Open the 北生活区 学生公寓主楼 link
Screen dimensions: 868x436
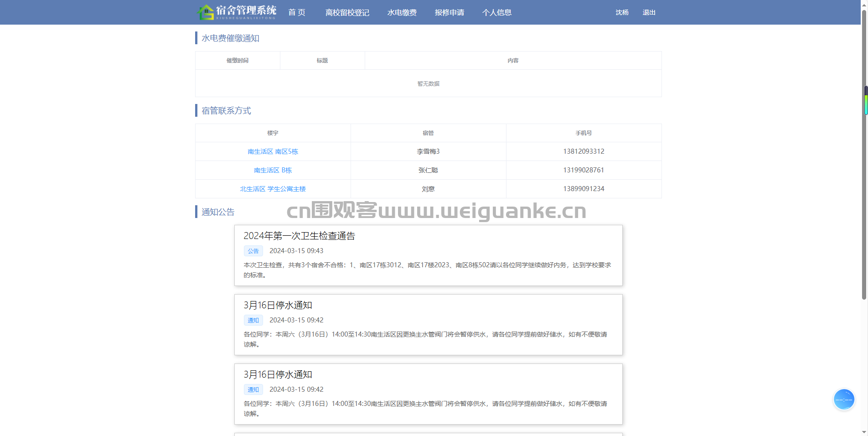tap(273, 189)
